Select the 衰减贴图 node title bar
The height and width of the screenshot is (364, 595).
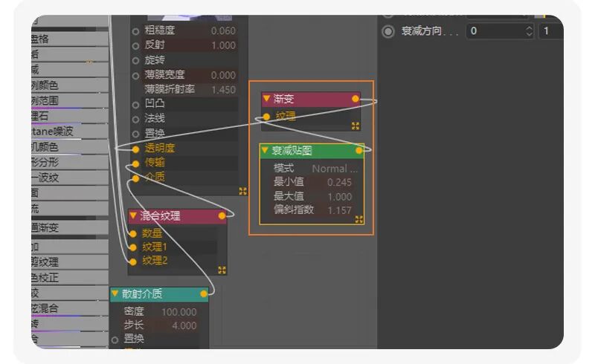pos(312,151)
